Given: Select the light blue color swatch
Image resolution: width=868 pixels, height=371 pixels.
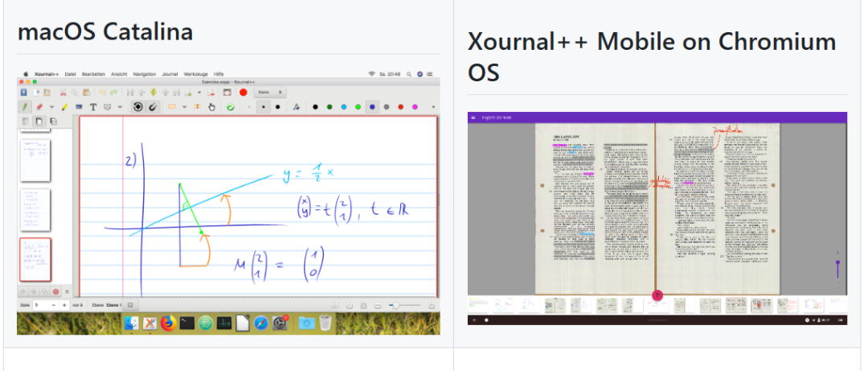Looking at the screenshot, I should coord(344,106).
